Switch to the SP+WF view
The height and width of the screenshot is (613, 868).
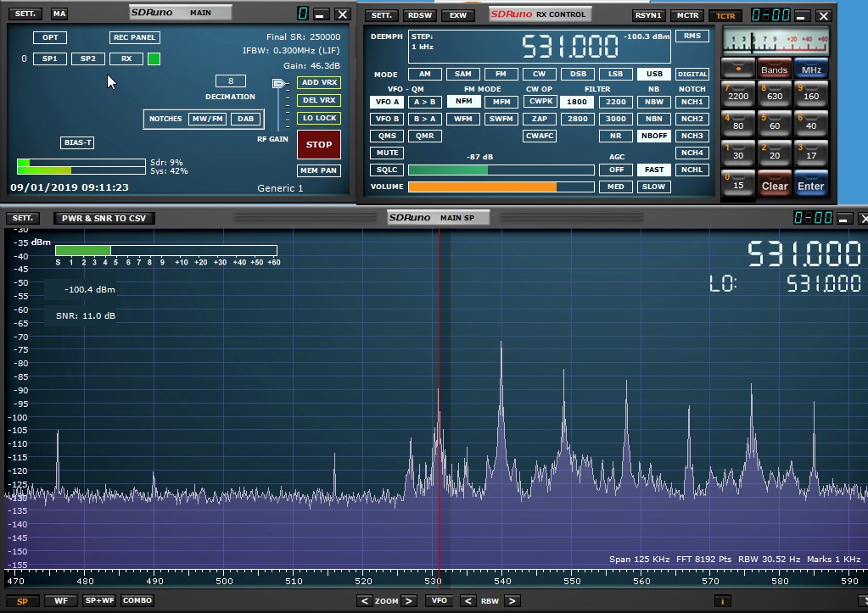pos(99,601)
